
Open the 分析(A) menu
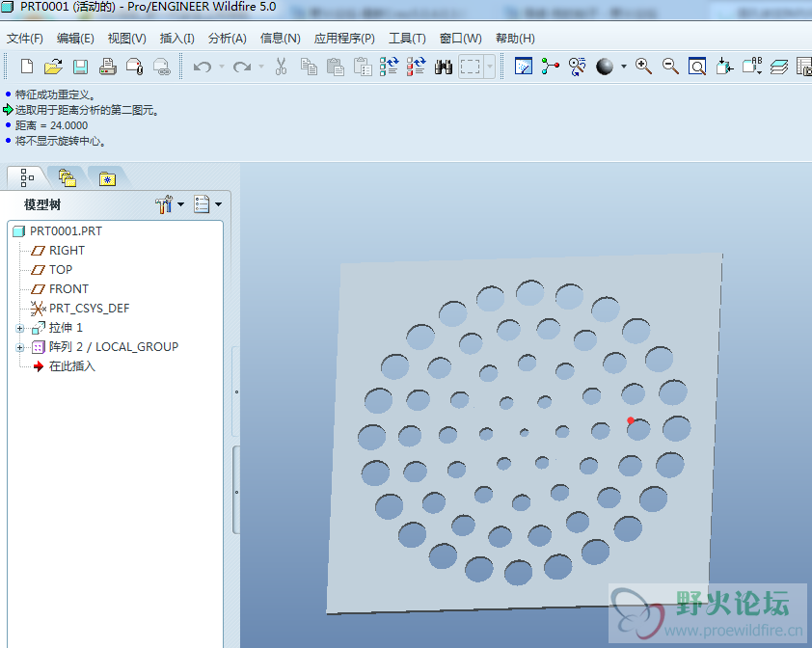click(228, 39)
